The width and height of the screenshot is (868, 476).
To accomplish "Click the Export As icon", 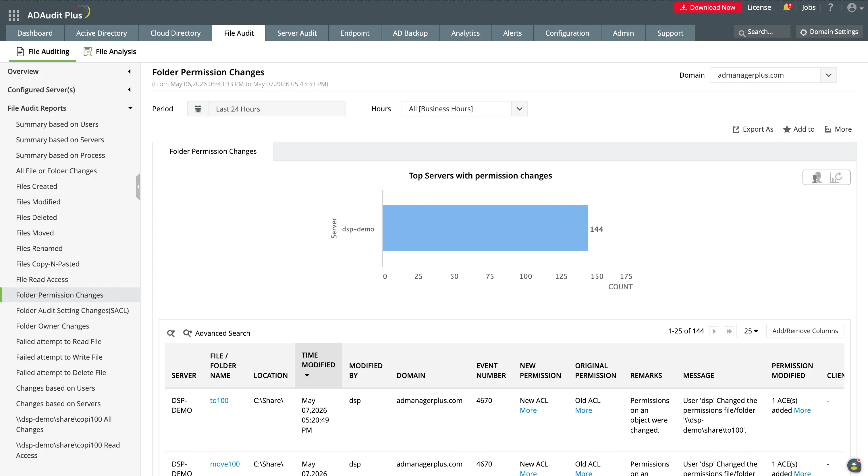I will [x=736, y=129].
